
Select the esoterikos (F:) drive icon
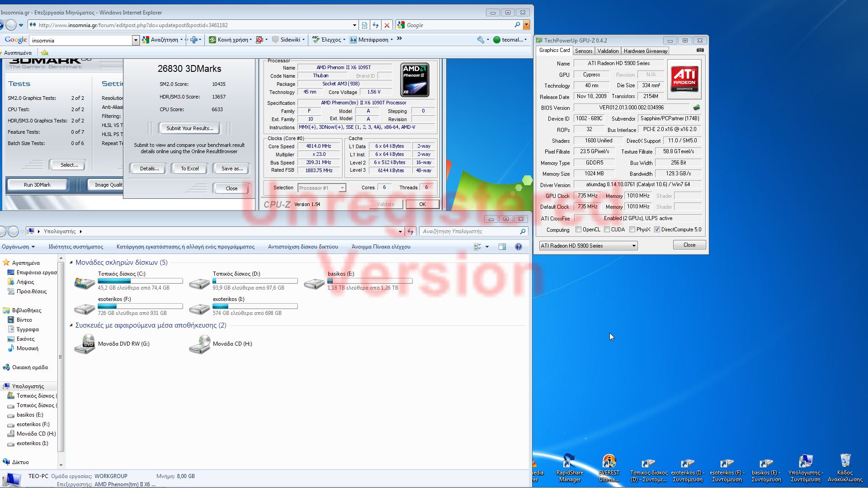(84, 308)
